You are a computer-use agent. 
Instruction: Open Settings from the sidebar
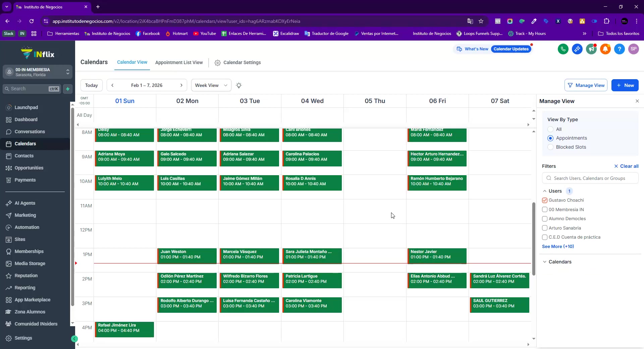click(x=23, y=338)
